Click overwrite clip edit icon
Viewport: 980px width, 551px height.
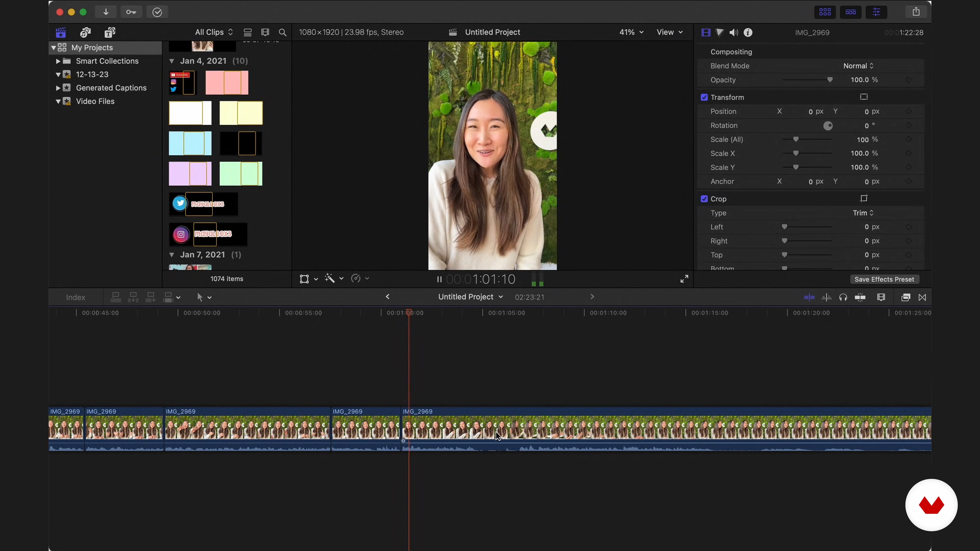[168, 297]
